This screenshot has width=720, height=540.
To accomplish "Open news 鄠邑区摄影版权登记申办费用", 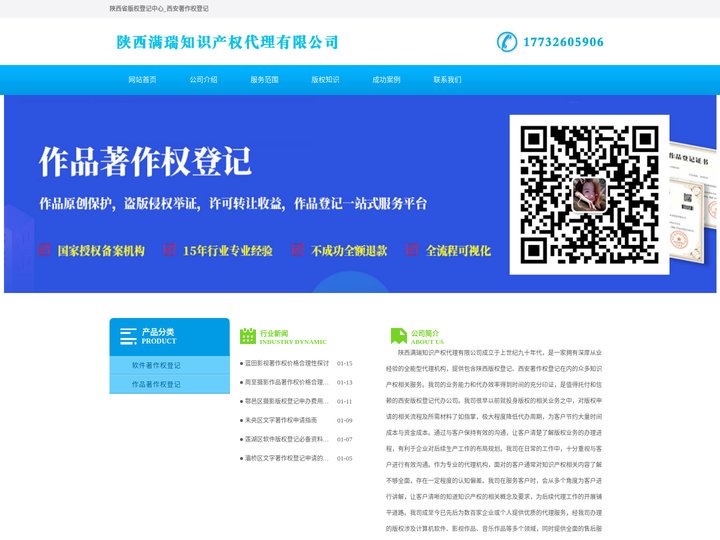I will point(287,401).
